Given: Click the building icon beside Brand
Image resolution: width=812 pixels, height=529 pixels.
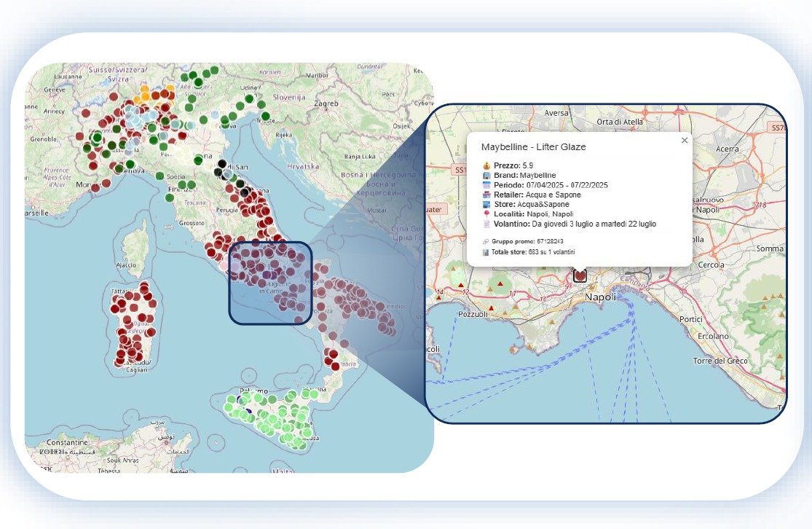Looking at the screenshot, I should [x=486, y=176].
